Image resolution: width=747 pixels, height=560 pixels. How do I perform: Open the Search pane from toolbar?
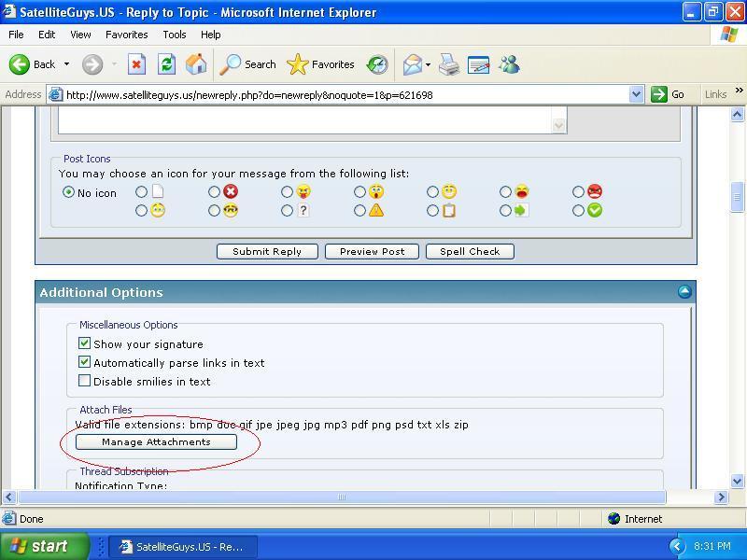pyautogui.click(x=247, y=64)
